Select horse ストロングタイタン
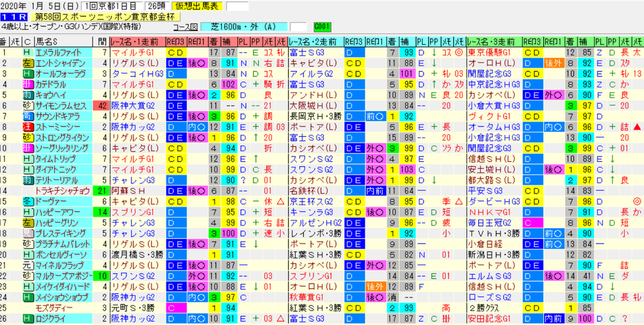Image resolution: width=644 pixels, height=325 pixels. tap(63, 137)
